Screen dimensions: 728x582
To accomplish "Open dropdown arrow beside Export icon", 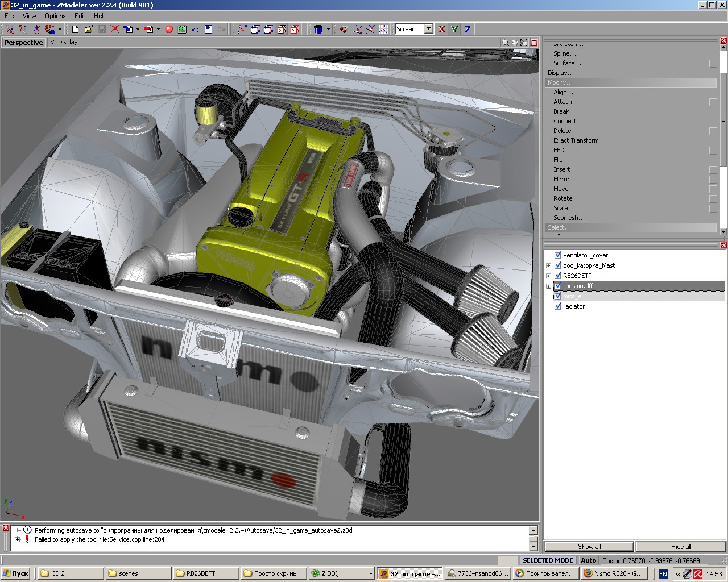I will [x=158, y=29].
